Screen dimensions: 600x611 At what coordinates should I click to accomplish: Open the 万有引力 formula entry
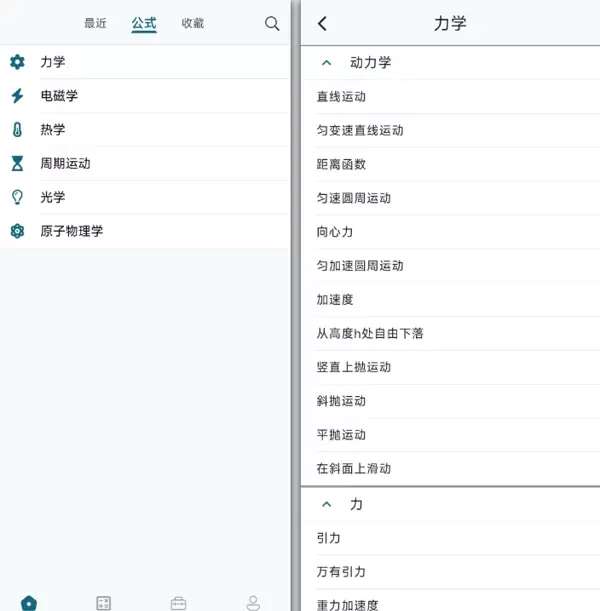[341, 572]
